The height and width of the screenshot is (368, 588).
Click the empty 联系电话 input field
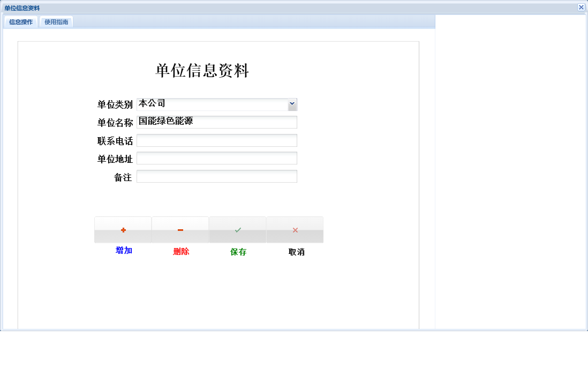click(x=216, y=140)
